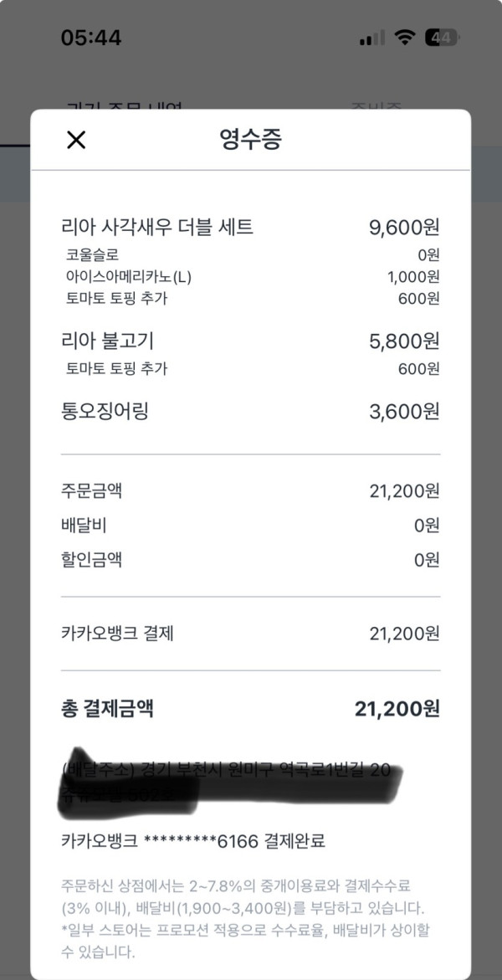Tap the 영수증 receipt title

250,140
